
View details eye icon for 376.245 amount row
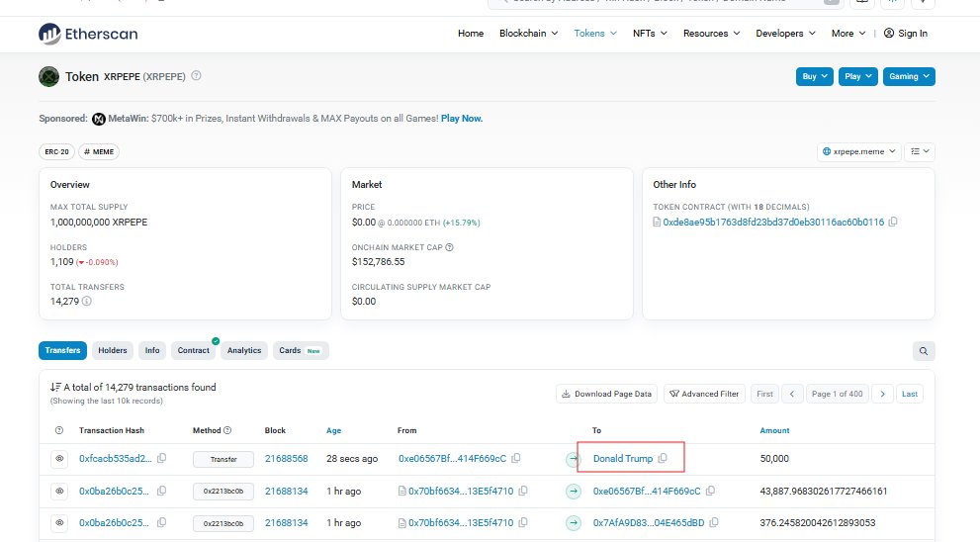pyautogui.click(x=59, y=522)
